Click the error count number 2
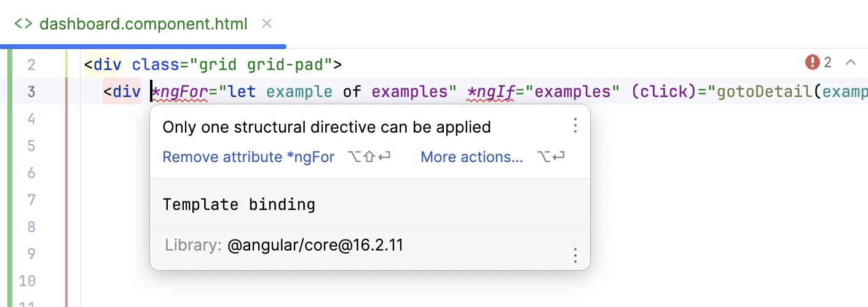 point(827,62)
